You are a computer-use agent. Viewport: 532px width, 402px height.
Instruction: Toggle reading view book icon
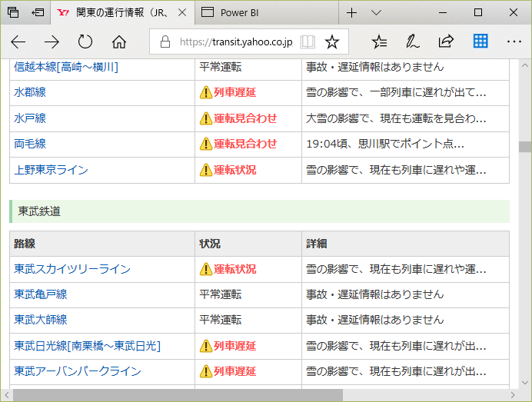click(308, 42)
